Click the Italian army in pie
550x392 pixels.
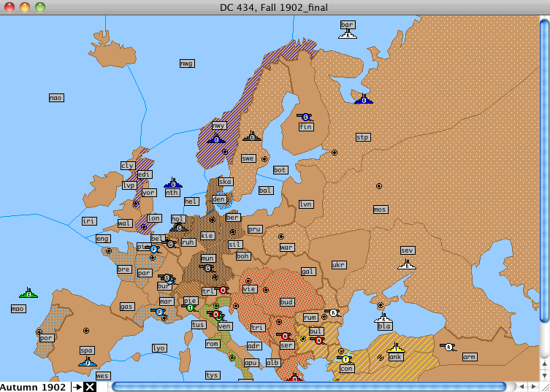(x=190, y=307)
